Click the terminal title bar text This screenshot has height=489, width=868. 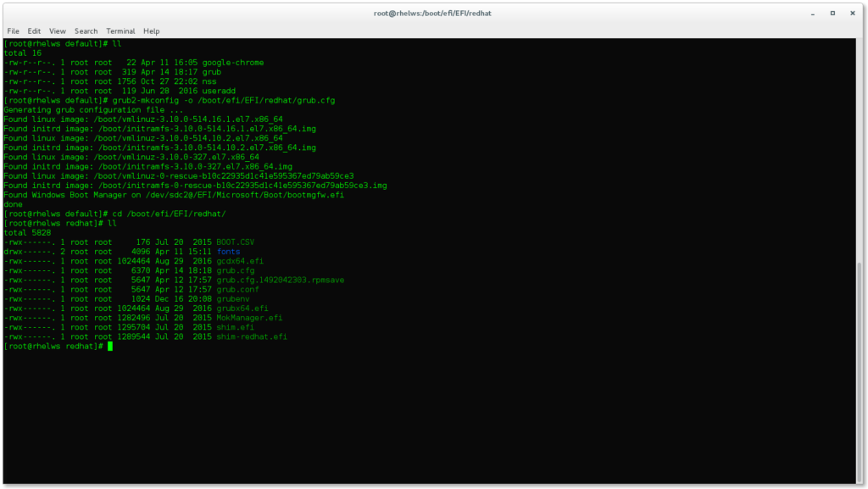point(434,13)
